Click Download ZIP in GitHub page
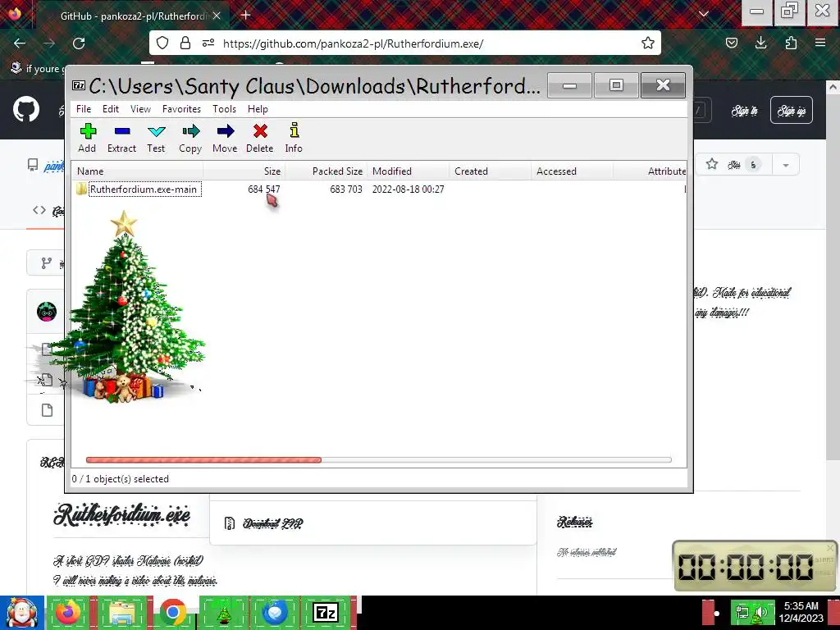This screenshot has width=840, height=630. tap(272, 523)
